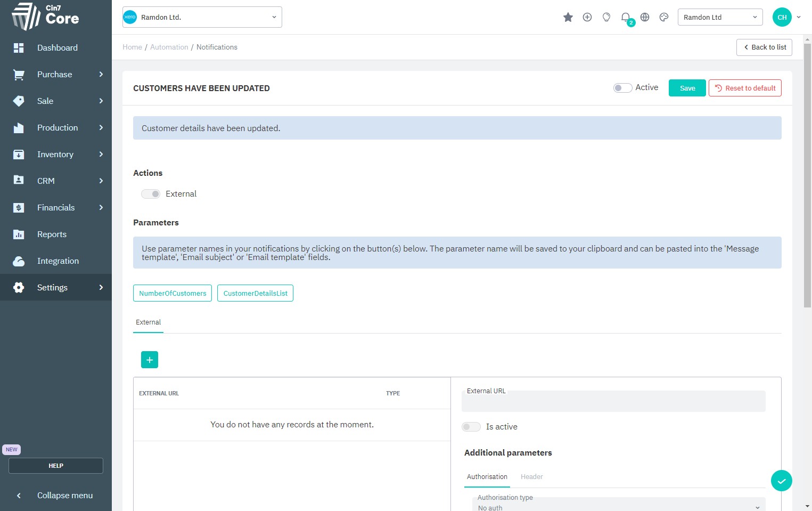Open the lightbulb ideas icon
Screen dimensions: 812x511
click(606, 18)
